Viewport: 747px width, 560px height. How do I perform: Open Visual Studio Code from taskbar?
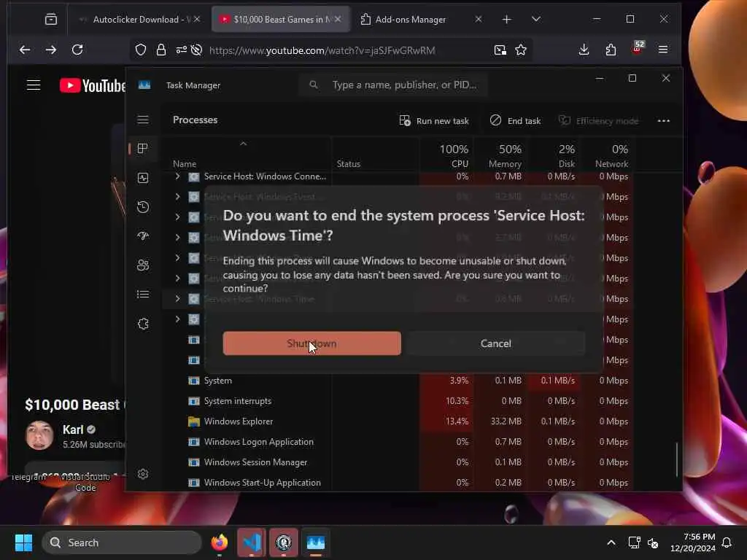tap(252, 542)
